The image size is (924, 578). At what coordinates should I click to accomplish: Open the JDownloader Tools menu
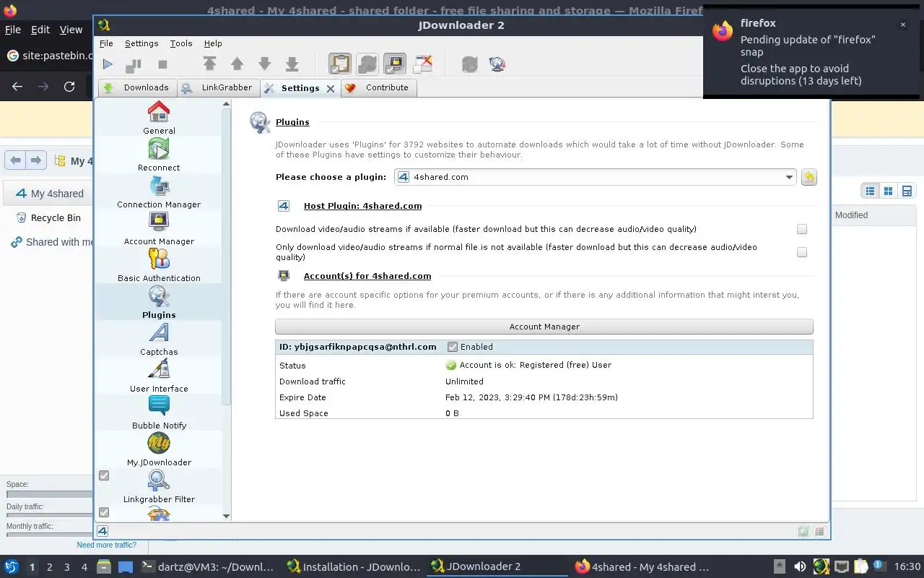[x=181, y=43]
